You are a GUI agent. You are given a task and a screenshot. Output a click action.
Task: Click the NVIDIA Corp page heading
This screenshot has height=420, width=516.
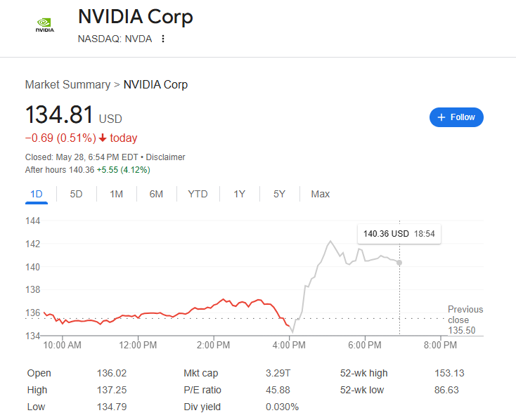coord(135,17)
